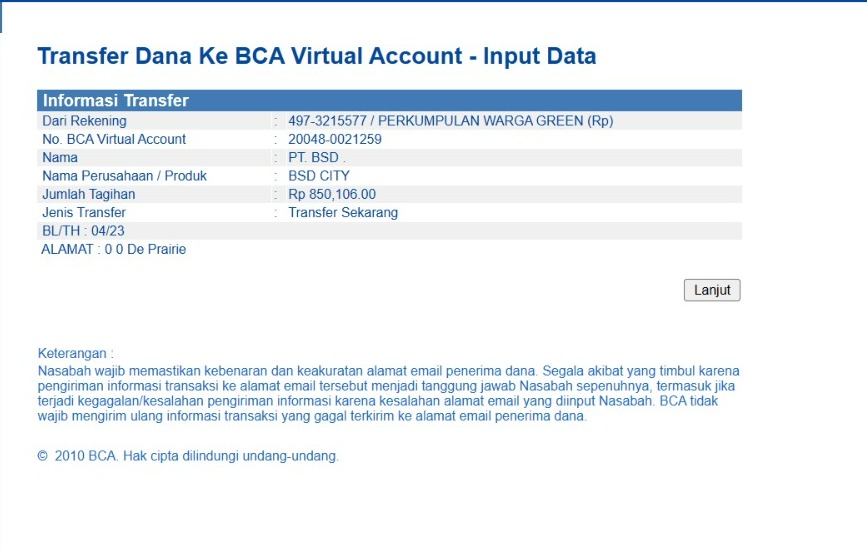Click the Nama Perusahaan / Produk label
The height and width of the screenshot is (549, 867).
[124, 175]
